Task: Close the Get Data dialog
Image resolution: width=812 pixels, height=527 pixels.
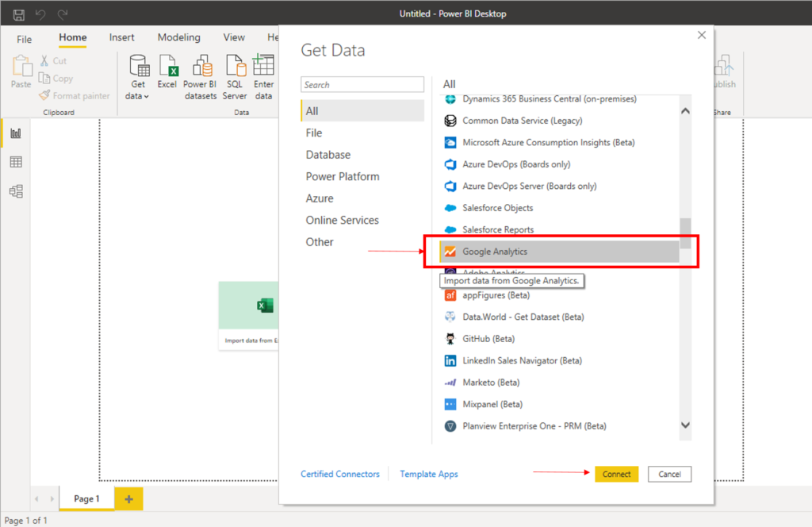Action: 702,35
